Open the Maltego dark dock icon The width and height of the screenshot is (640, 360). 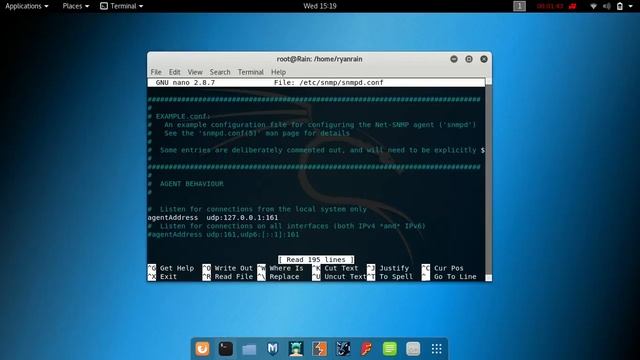click(x=343, y=349)
